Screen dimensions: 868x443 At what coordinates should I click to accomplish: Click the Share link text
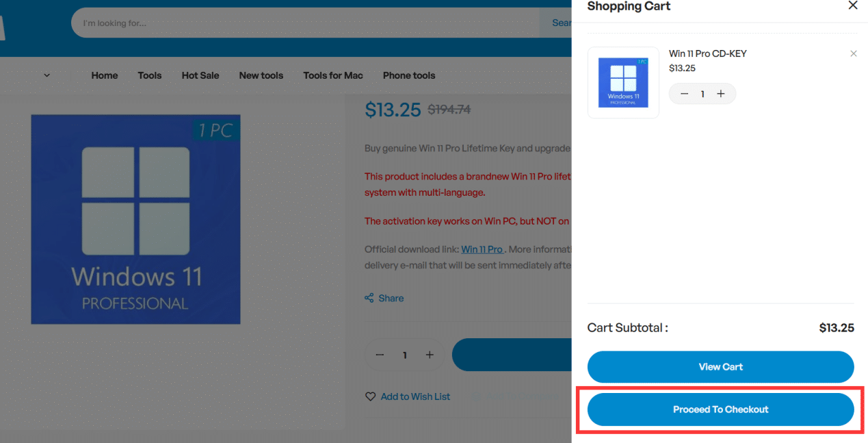coord(391,298)
